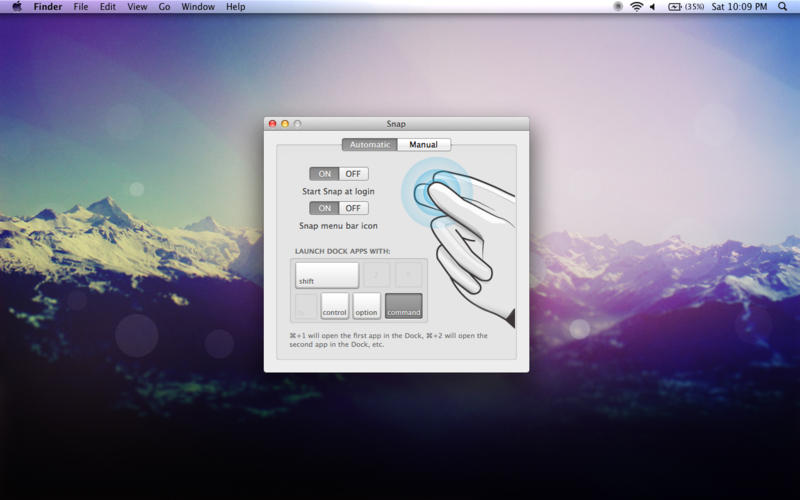Open Spotlight search magnifier
Image resolution: width=800 pixels, height=500 pixels.
[x=782, y=7]
